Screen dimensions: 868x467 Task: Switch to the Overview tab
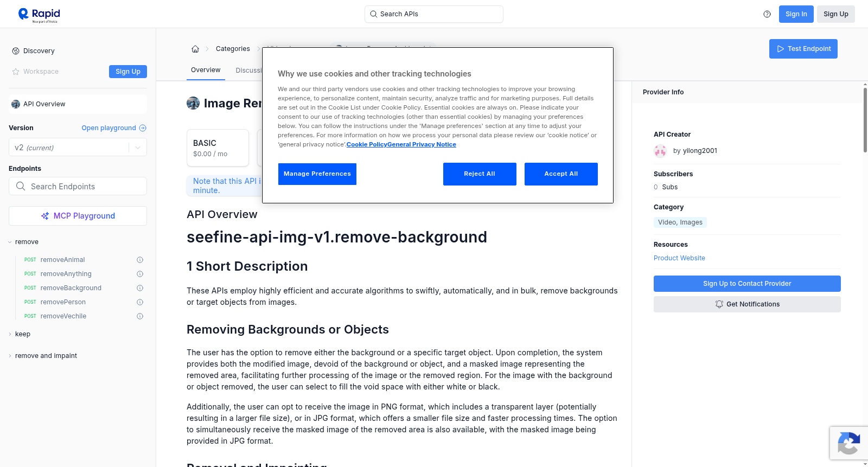pyautogui.click(x=206, y=70)
